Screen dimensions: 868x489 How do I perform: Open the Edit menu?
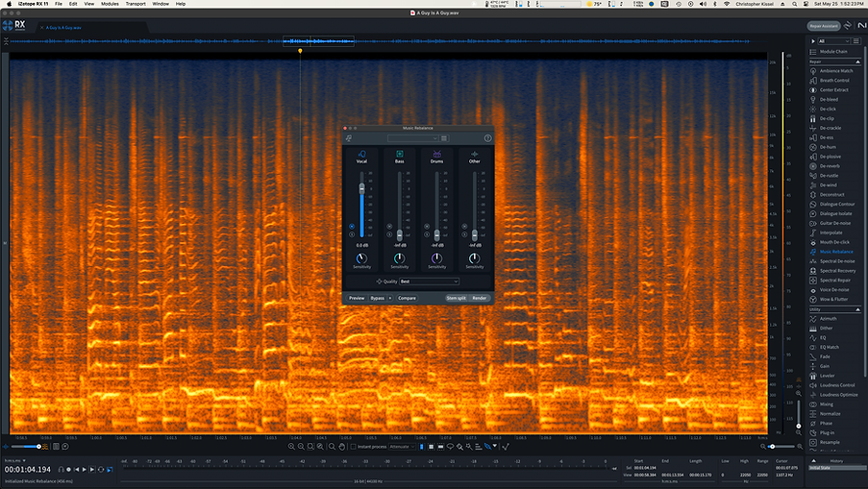click(x=73, y=3)
